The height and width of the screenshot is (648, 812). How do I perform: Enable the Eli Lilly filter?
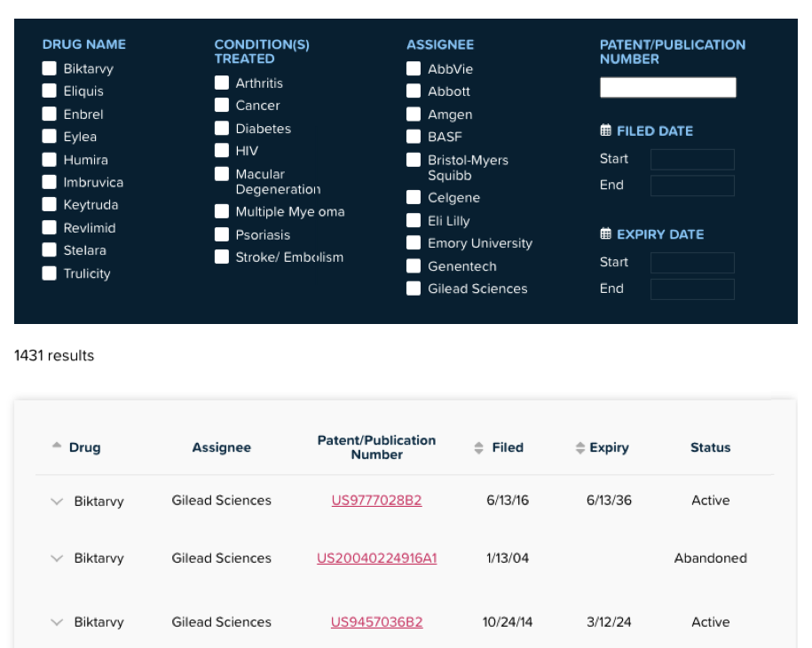click(x=414, y=221)
